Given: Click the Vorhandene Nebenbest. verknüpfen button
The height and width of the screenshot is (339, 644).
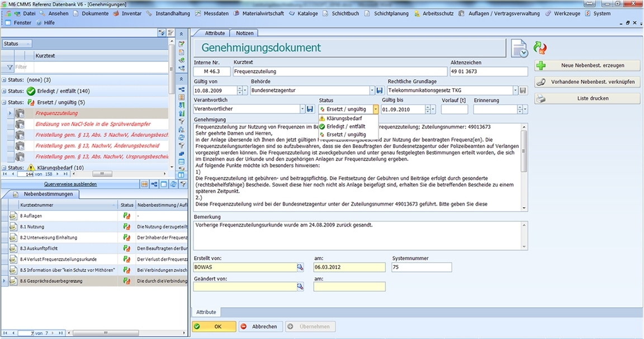Looking at the screenshot, I should point(588,82).
